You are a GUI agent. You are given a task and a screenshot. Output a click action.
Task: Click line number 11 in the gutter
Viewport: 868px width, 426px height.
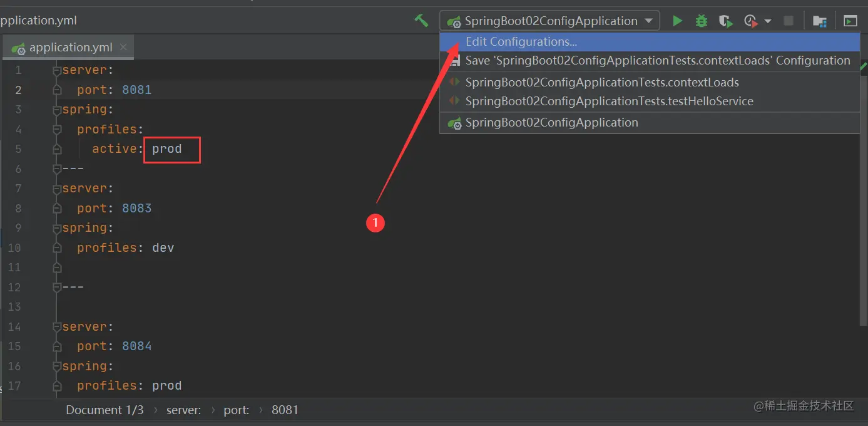coord(14,268)
